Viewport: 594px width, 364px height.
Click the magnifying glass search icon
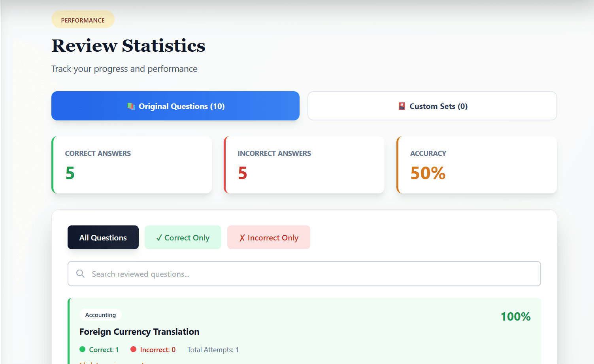[80, 274]
